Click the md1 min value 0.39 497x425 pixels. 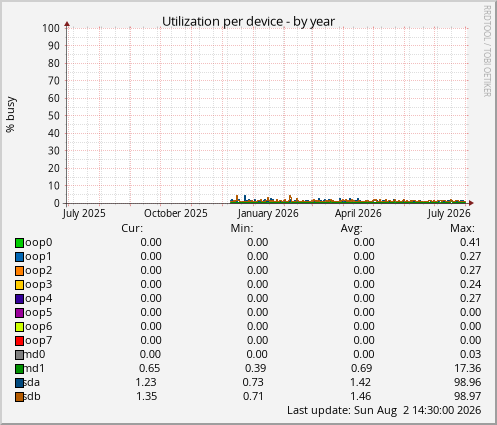[256, 368]
